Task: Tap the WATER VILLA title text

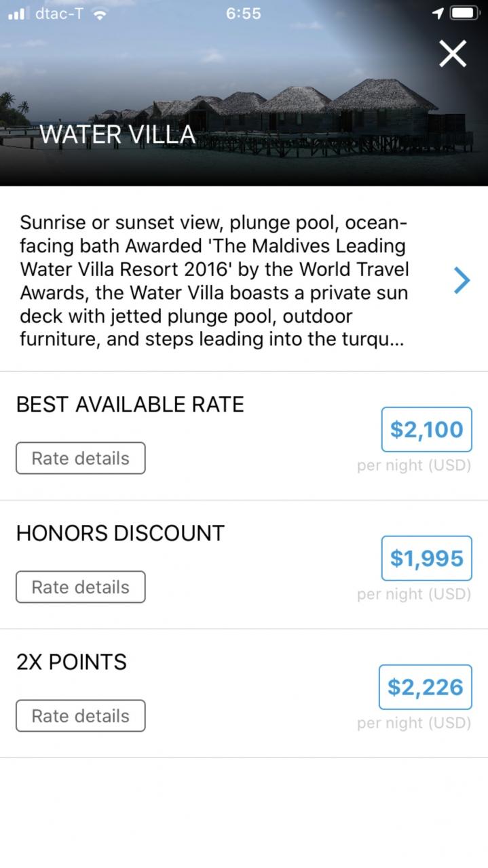Action: click(x=117, y=134)
